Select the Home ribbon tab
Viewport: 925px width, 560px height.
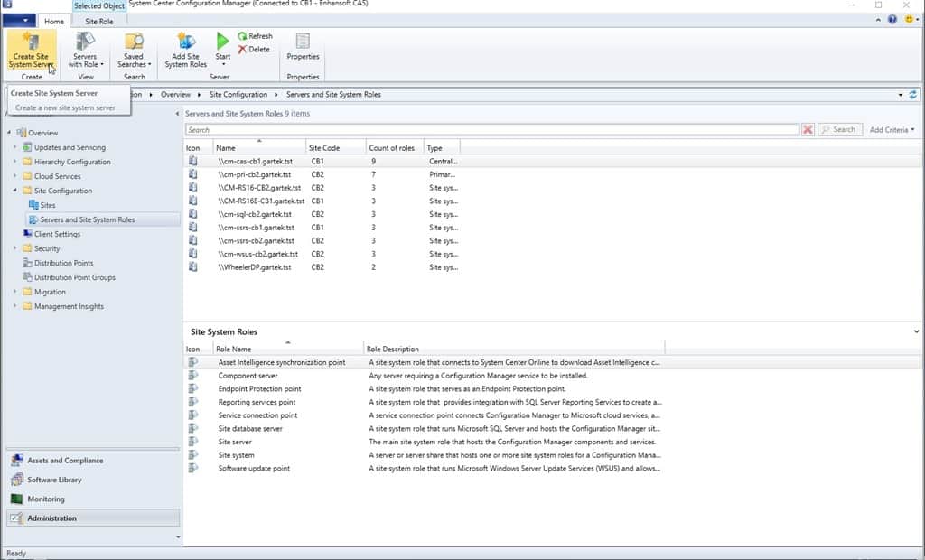pos(53,20)
